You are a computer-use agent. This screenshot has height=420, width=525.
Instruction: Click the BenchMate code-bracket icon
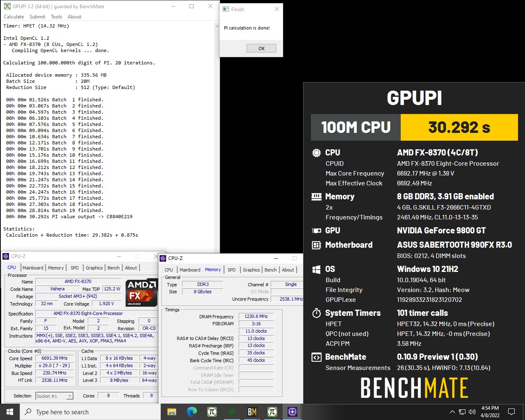point(316,357)
